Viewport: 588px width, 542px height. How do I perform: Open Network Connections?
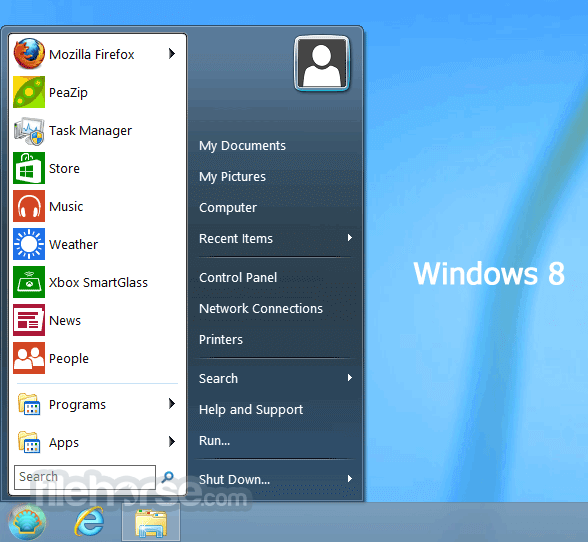(x=261, y=308)
